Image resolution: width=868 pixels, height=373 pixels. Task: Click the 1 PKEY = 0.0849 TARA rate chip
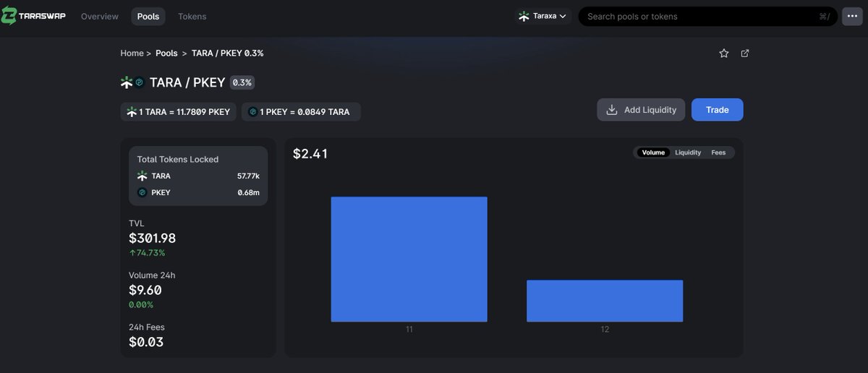pos(301,111)
